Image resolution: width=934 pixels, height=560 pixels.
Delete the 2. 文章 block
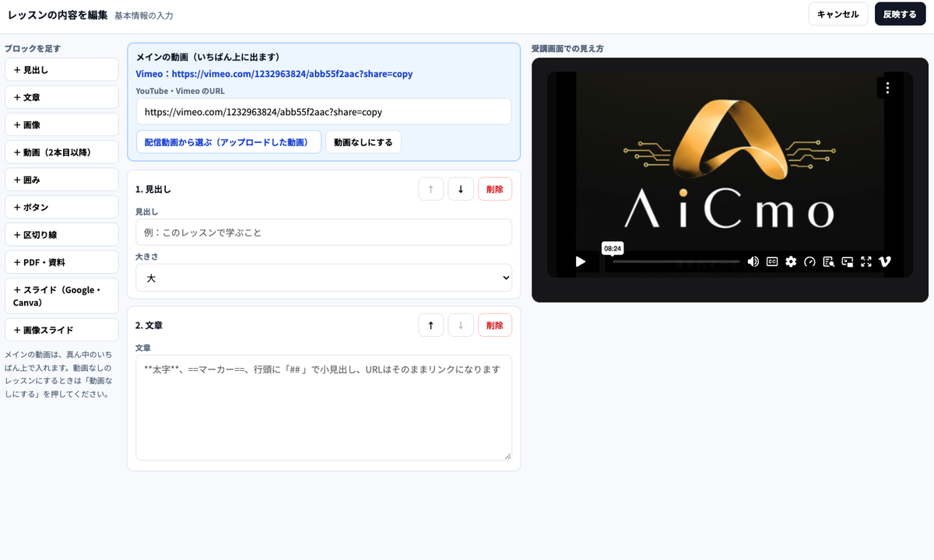[495, 325]
